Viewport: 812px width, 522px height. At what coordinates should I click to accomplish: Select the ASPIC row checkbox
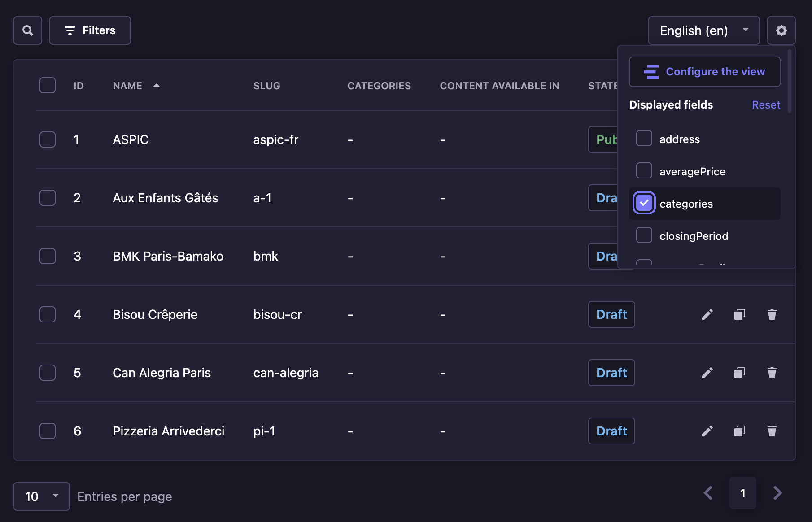(x=47, y=139)
